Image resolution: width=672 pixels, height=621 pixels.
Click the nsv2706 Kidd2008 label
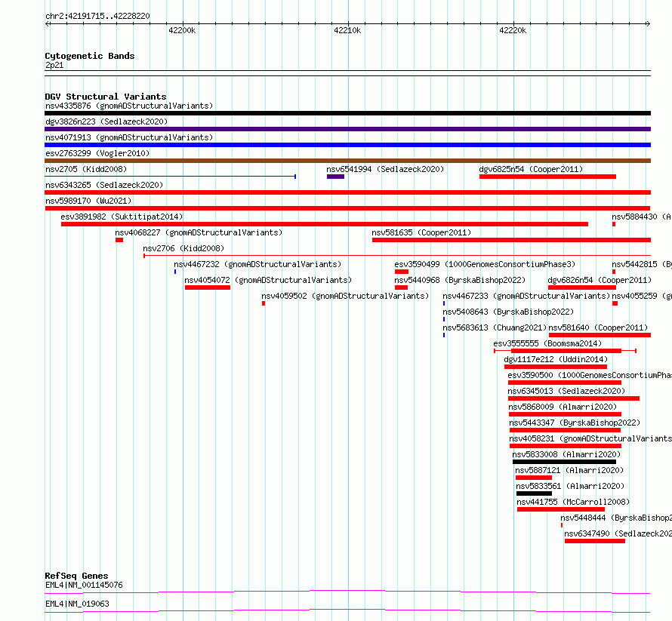click(x=183, y=248)
